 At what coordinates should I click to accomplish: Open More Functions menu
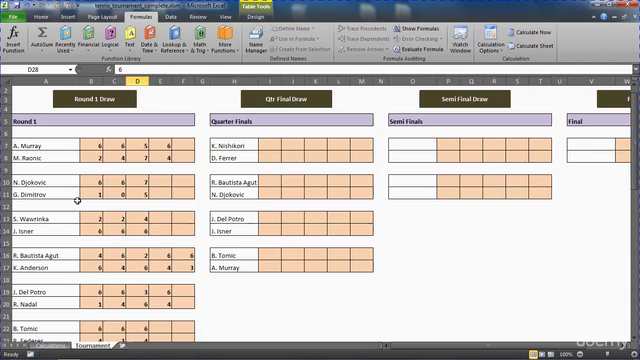pyautogui.click(x=224, y=39)
